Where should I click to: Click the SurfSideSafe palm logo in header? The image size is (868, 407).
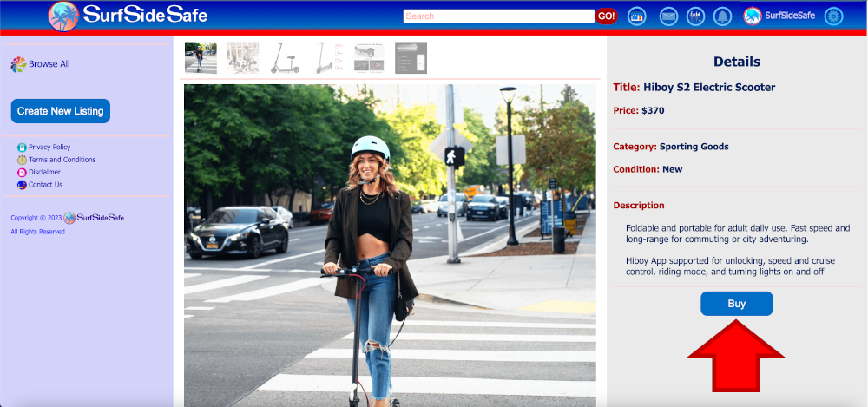point(63,16)
